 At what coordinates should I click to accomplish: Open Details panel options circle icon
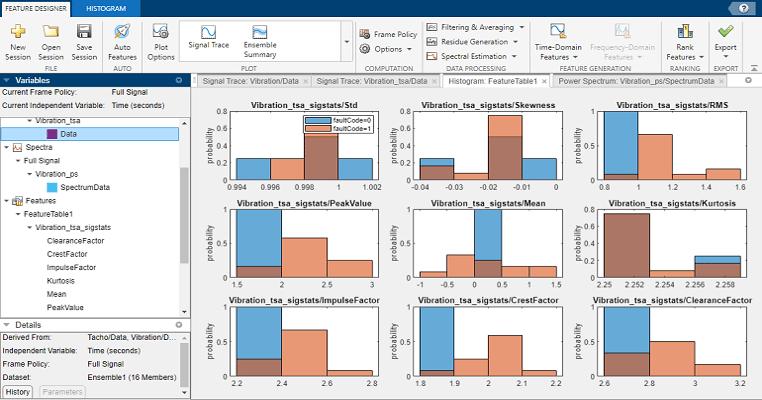click(x=179, y=325)
